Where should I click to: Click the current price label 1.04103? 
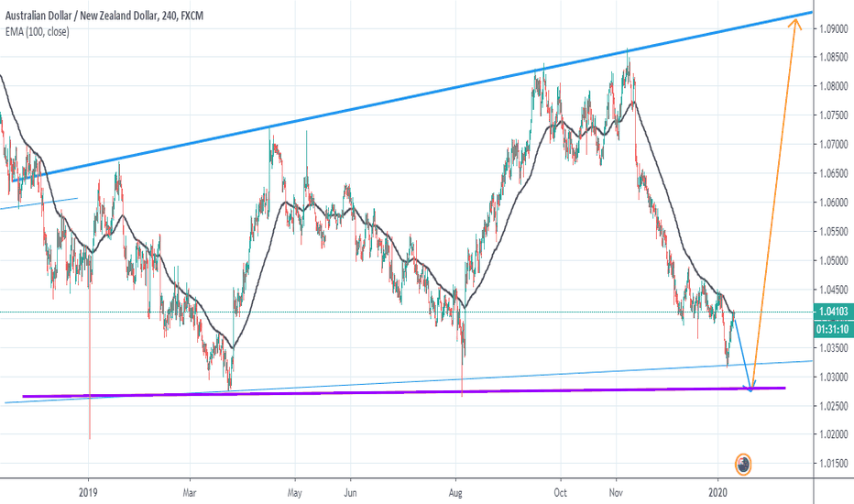click(x=833, y=312)
